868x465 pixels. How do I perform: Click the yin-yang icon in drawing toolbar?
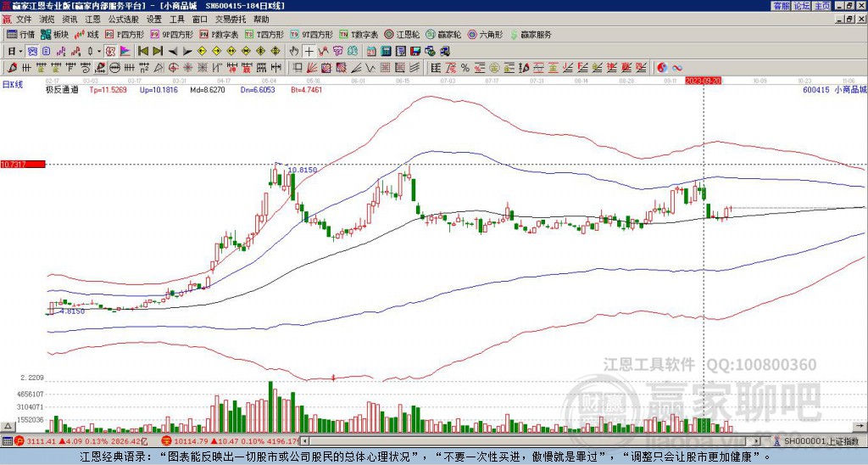coord(662,68)
